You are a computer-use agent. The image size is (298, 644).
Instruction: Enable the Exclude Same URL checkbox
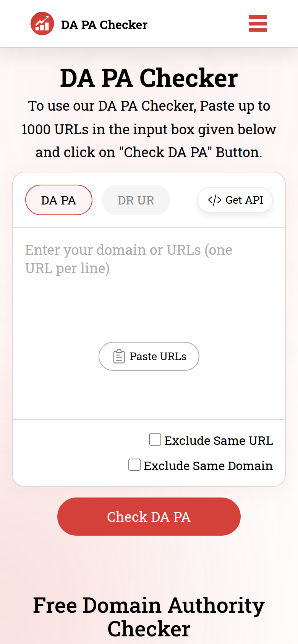tap(155, 440)
